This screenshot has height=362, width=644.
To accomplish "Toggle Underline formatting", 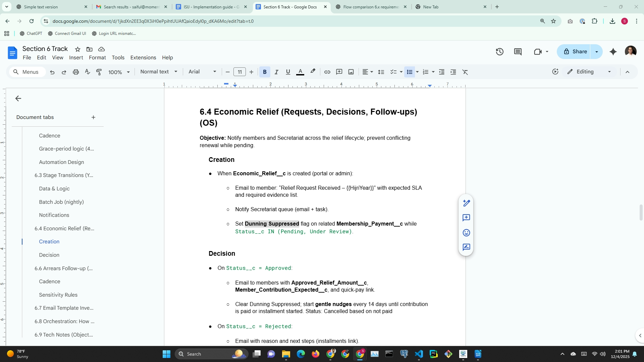I will point(288,72).
